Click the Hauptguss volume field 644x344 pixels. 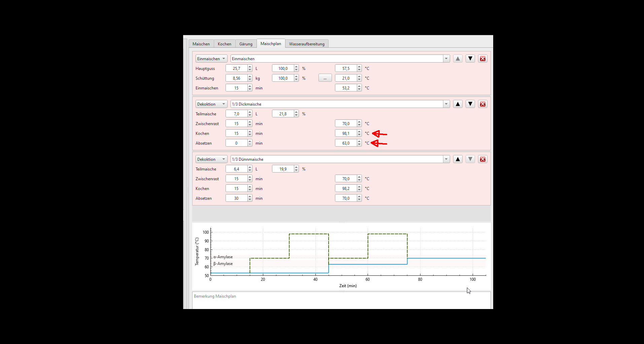point(236,68)
